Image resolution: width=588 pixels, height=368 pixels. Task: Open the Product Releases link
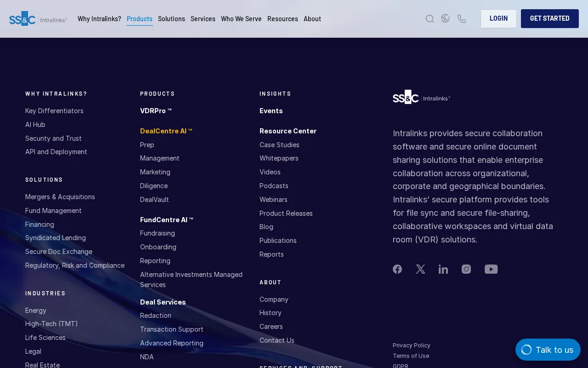click(x=286, y=213)
